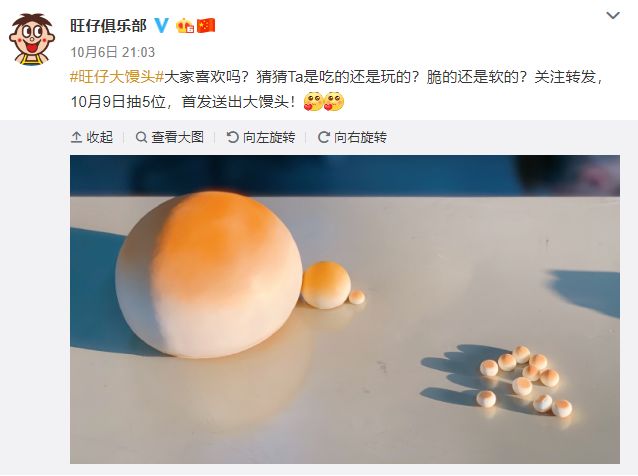Collapse the image with 收起
This screenshot has height=476, width=638.
point(92,138)
